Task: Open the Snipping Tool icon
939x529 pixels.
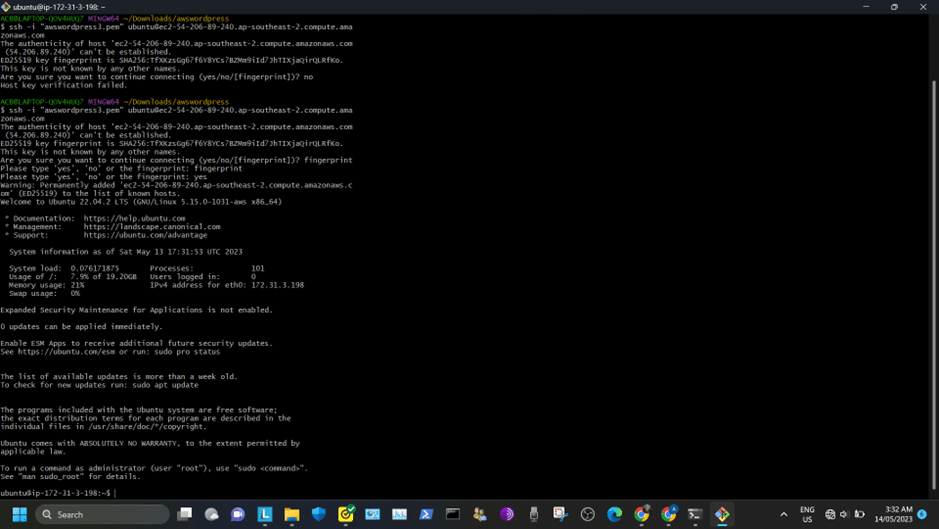Action: coord(561,514)
